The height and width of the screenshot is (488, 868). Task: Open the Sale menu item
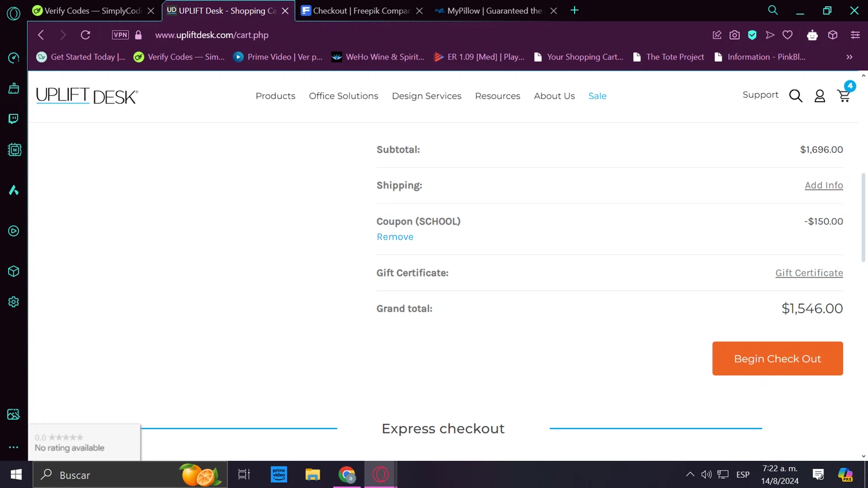pyautogui.click(x=597, y=96)
